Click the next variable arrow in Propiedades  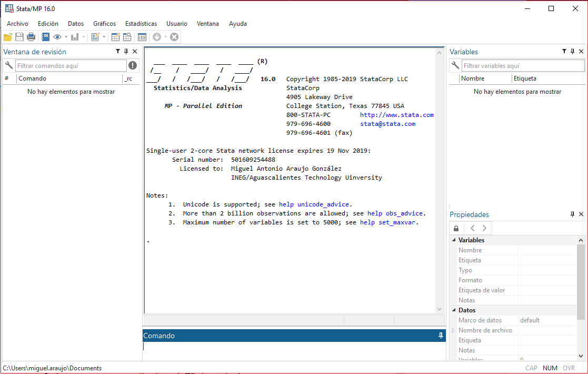pos(484,228)
